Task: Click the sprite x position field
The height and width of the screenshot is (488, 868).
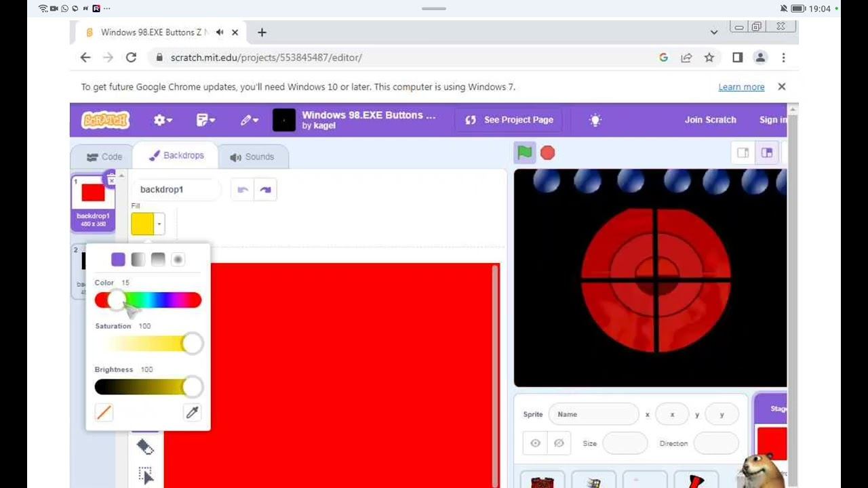Action: (672, 414)
